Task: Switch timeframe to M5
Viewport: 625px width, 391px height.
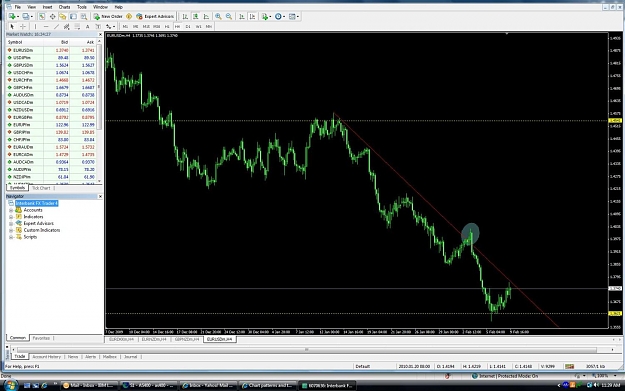Action: (x=136, y=26)
